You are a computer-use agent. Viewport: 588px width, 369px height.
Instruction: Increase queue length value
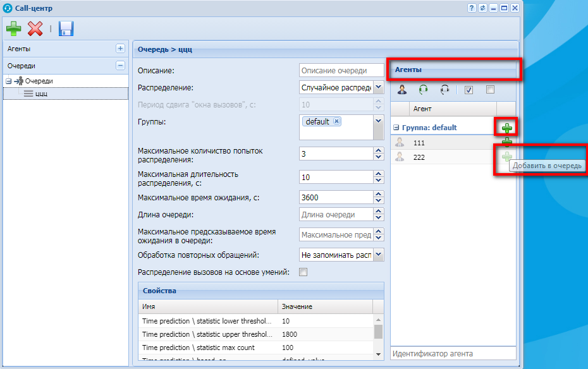(x=379, y=211)
